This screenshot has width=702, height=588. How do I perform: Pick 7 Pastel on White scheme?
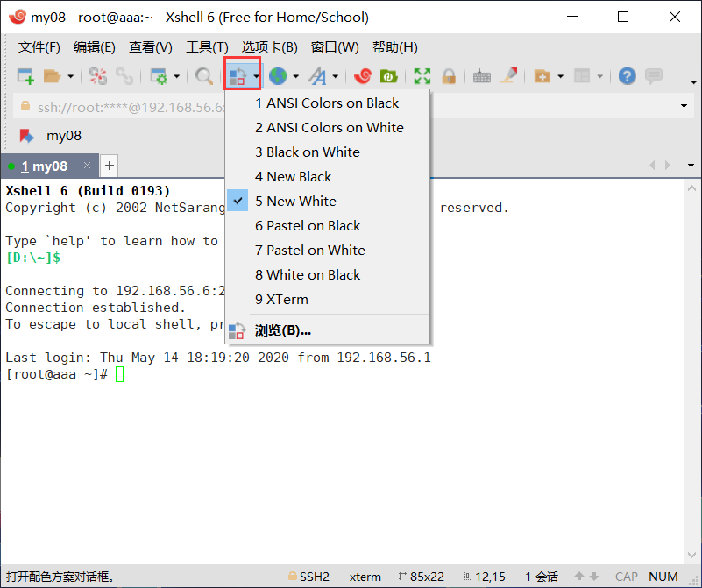[327, 250]
